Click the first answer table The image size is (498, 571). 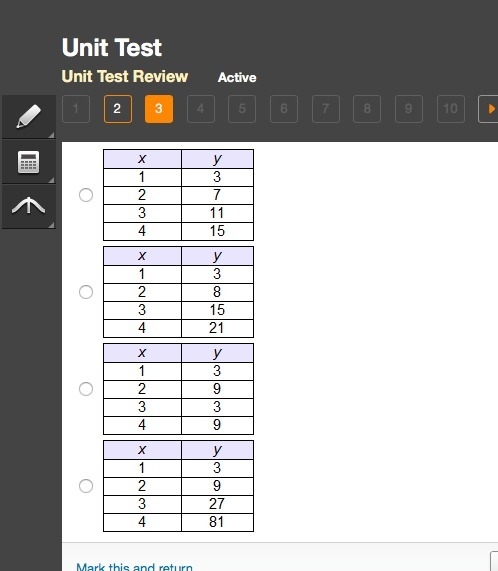point(178,195)
